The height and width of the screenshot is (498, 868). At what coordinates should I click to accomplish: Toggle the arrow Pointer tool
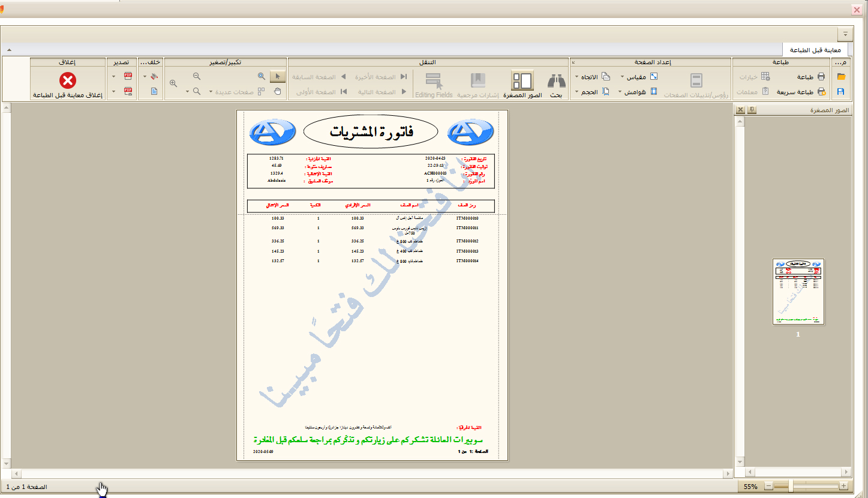tap(277, 77)
